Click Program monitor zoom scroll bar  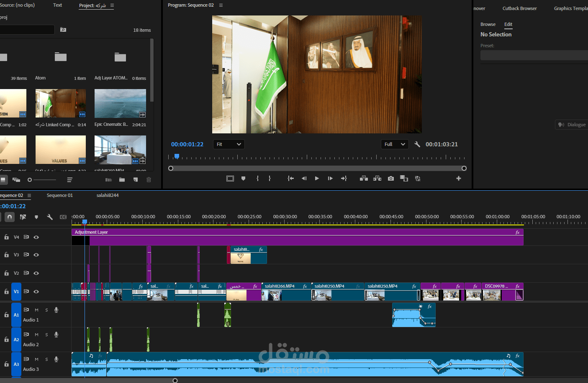coord(317,168)
